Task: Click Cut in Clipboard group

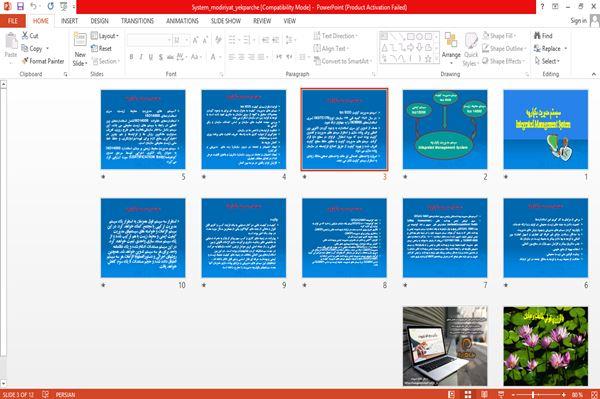Action: click(30, 36)
